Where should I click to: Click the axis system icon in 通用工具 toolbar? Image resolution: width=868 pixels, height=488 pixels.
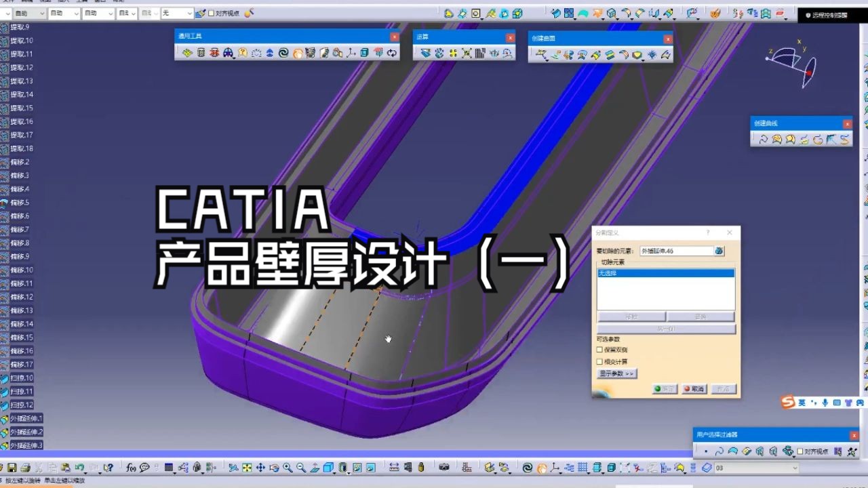351,53
